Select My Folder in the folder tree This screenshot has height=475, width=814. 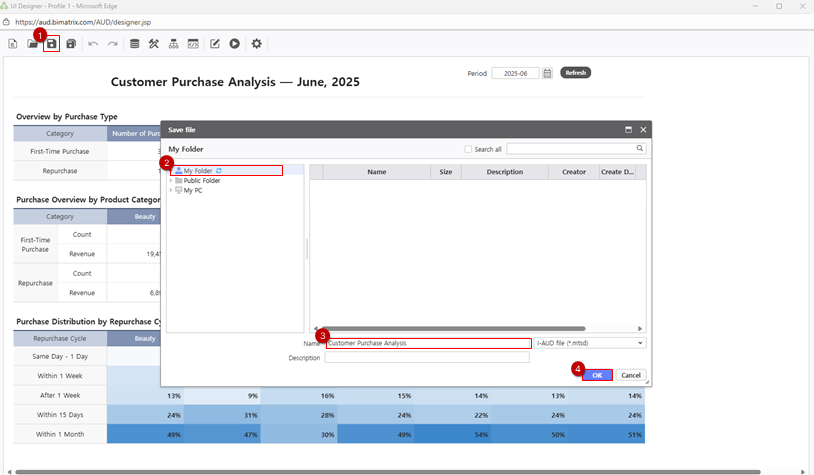click(x=197, y=171)
